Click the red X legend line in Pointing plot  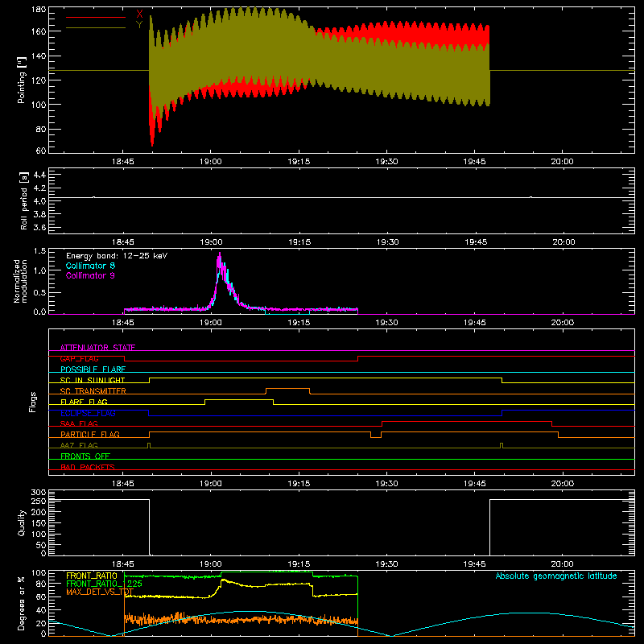(96, 17)
